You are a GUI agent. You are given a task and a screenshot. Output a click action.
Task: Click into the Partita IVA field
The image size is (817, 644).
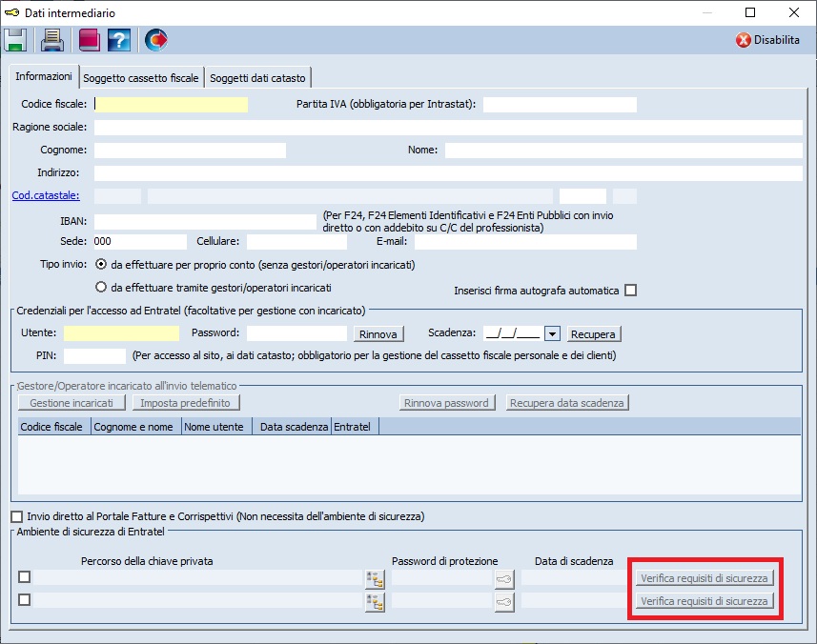[560, 104]
